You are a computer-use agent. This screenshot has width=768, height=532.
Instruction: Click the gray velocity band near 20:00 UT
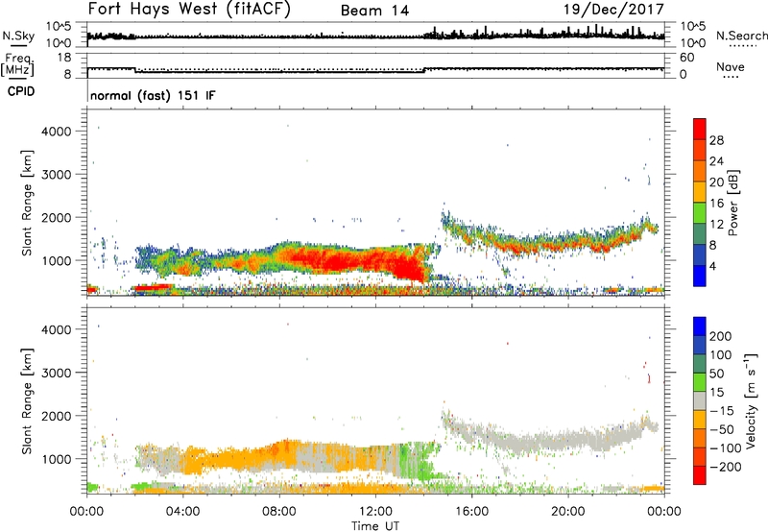click(568, 441)
